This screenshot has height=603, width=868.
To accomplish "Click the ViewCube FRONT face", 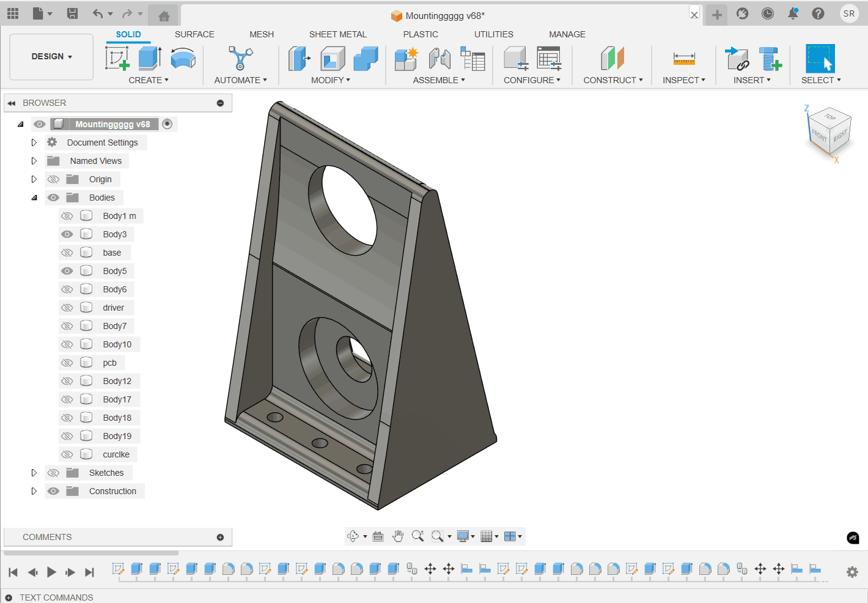I will [819, 135].
